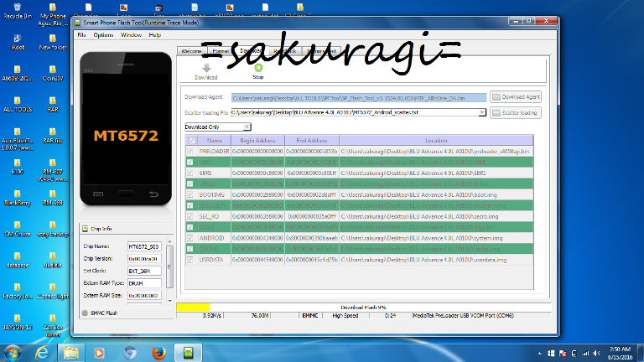Switch to the Welcome tab
The image size is (644, 362).
coord(193,51)
